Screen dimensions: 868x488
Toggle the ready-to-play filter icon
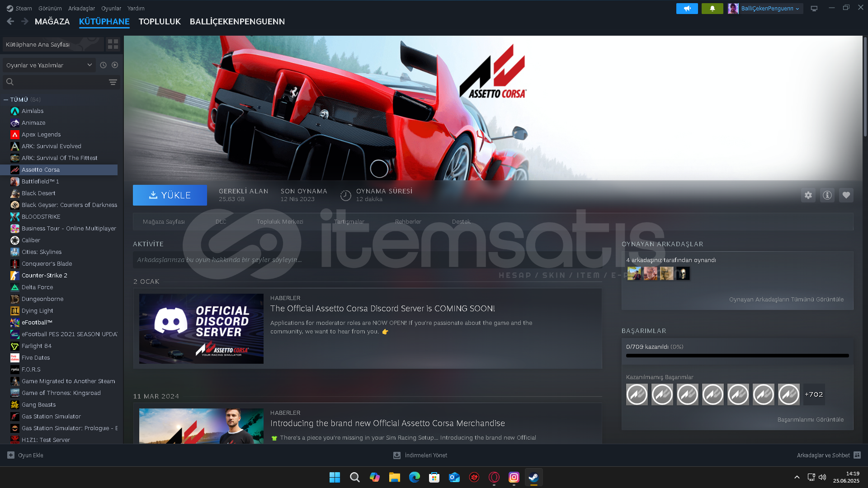pos(115,65)
